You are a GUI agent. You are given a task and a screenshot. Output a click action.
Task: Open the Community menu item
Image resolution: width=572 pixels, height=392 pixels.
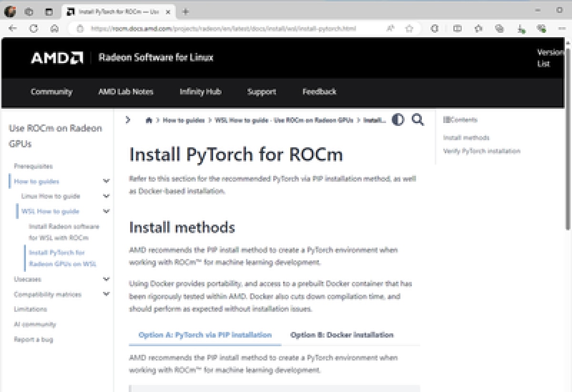51,92
